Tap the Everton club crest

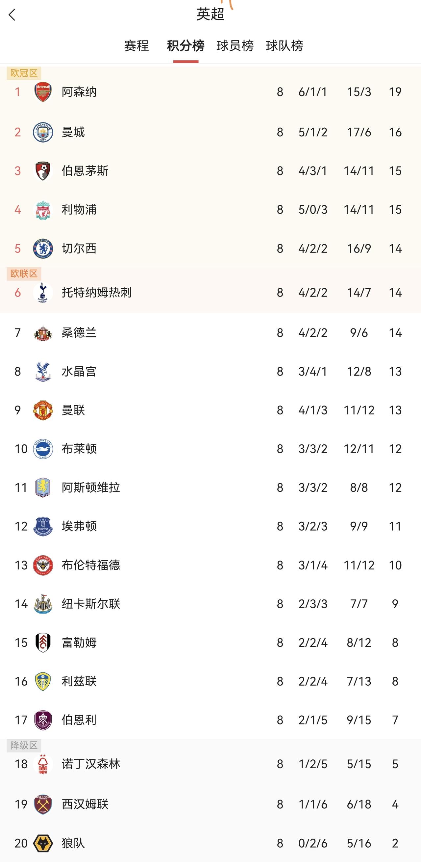[43, 526]
